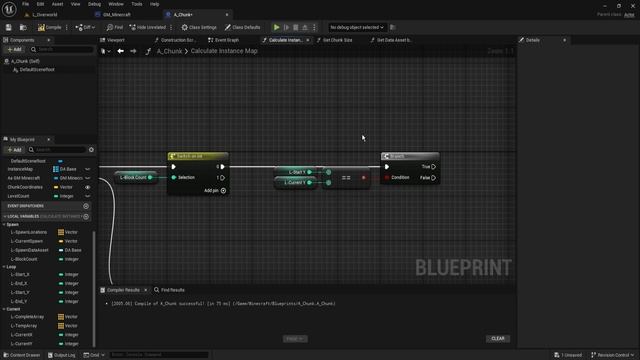Viewport: 640px width, 360px height.
Task: Click the eject button in play controls
Action: pyautogui.click(x=305, y=27)
